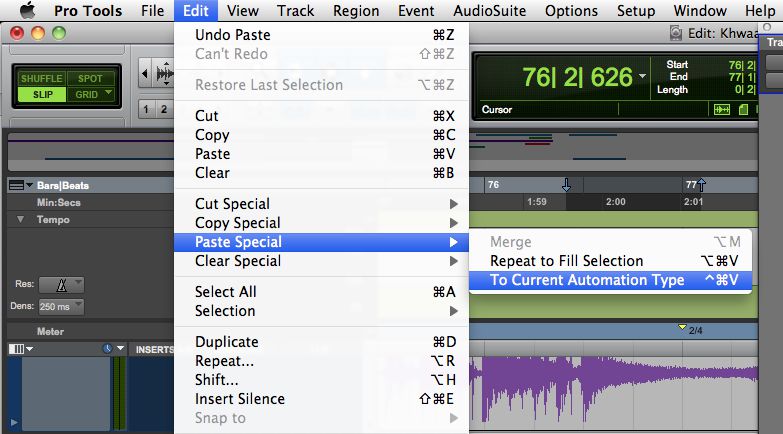Open the Region menu
Viewport: 783px width, 434px height.
pos(356,10)
